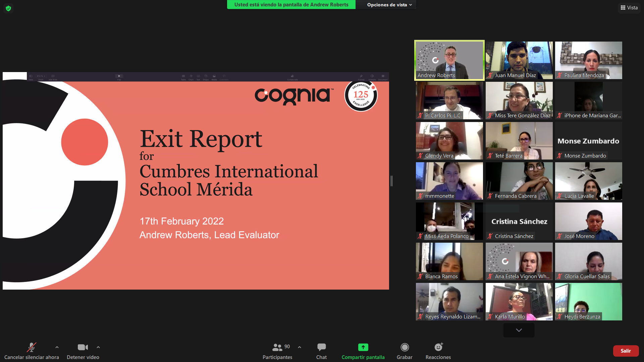644x362 pixels.
Task: Click the 17th February 2022 date text
Action: (181, 221)
